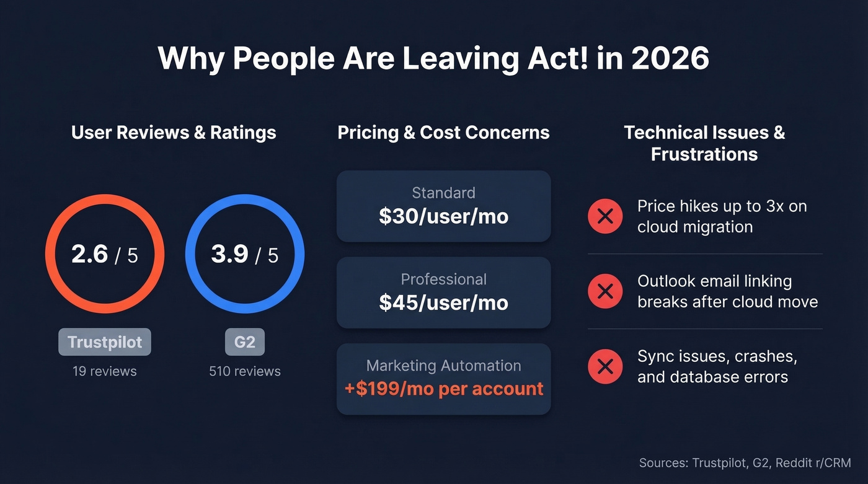This screenshot has height=484, width=868.
Task: Click the red X next to Outlook linking
Action: pyautogui.click(x=604, y=291)
